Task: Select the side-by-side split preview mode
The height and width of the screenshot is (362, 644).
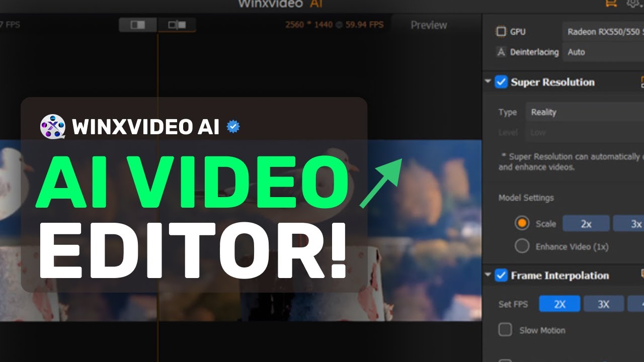Action: pos(138,25)
